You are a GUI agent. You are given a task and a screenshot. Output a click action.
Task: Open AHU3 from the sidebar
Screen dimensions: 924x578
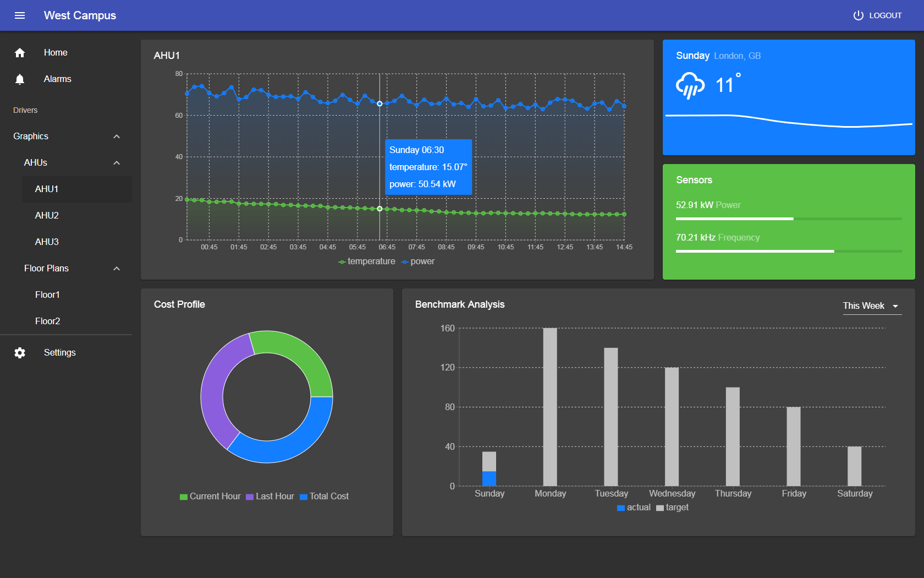click(47, 242)
